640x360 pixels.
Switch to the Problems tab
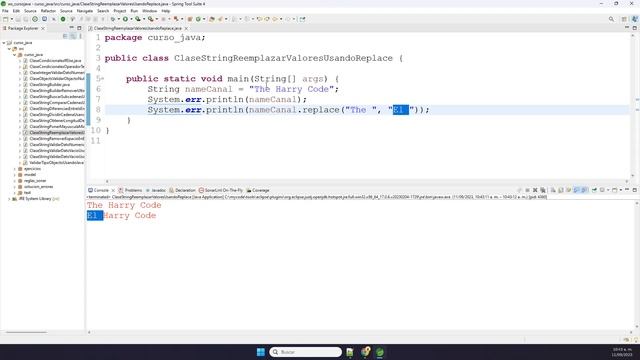coord(130,190)
